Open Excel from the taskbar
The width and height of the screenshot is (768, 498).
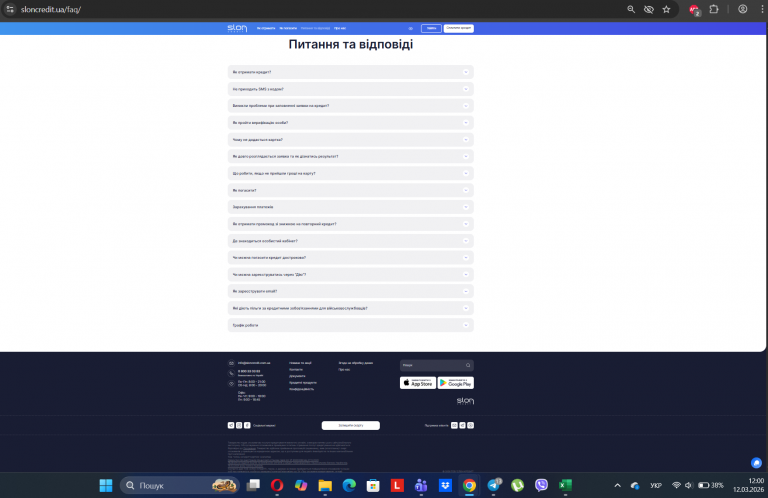coord(565,485)
